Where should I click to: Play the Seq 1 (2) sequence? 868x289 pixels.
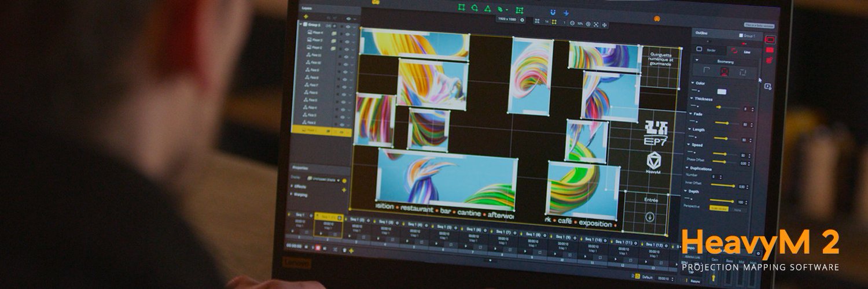349,236
